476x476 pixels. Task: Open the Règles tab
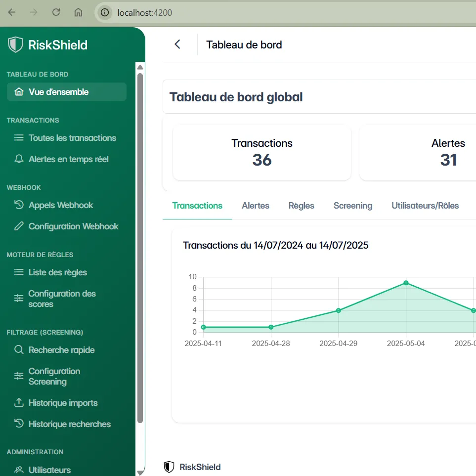tap(301, 206)
